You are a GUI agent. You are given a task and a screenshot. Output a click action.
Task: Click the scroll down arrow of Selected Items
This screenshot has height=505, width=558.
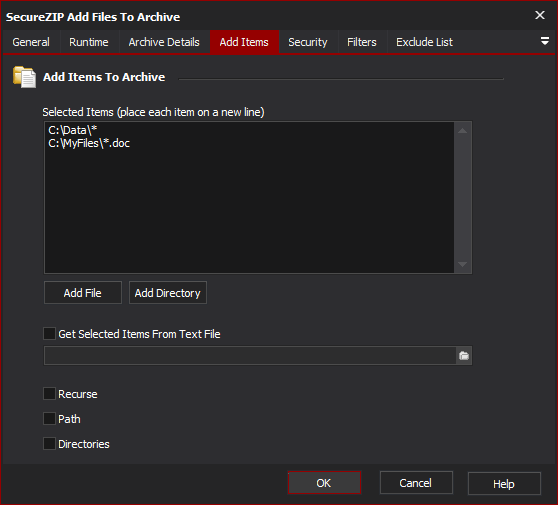point(463,264)
